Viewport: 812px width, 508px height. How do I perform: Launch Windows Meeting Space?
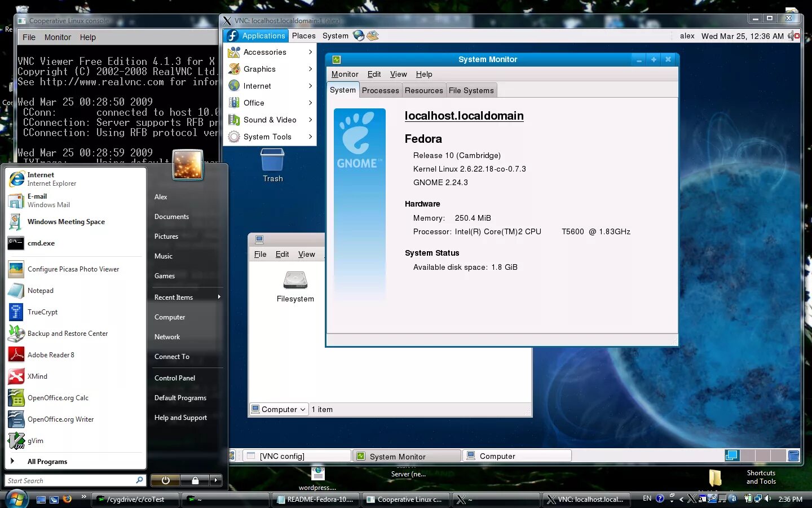pyautogui.click(x=75, y=222)
